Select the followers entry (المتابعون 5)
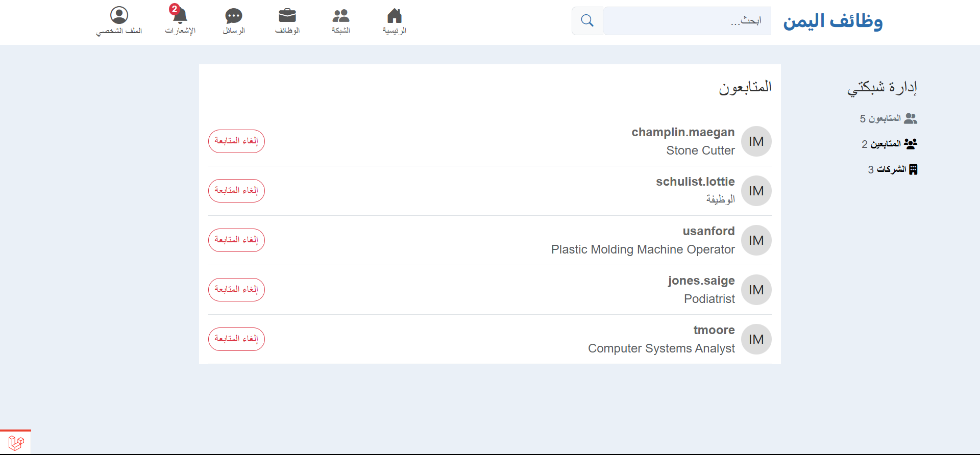The image size is (980, 455). click(x=889, y=118)
